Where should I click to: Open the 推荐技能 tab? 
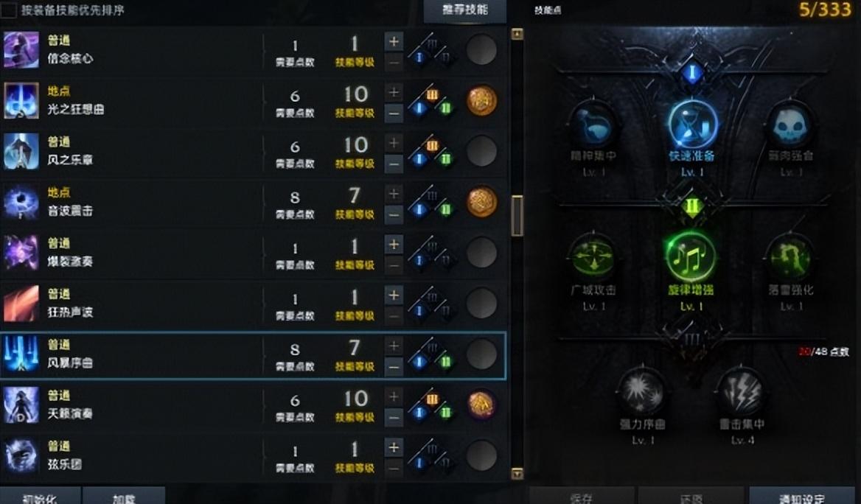tap(465, 10)
